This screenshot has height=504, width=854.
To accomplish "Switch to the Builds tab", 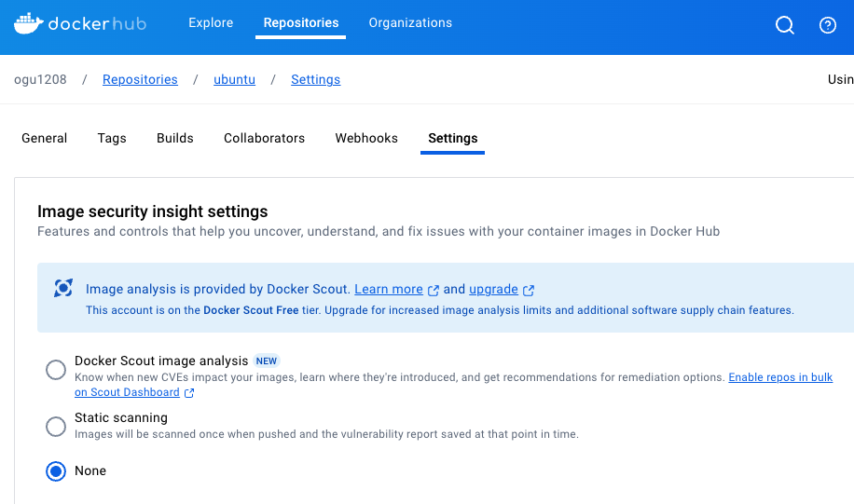I will point(175,138).
